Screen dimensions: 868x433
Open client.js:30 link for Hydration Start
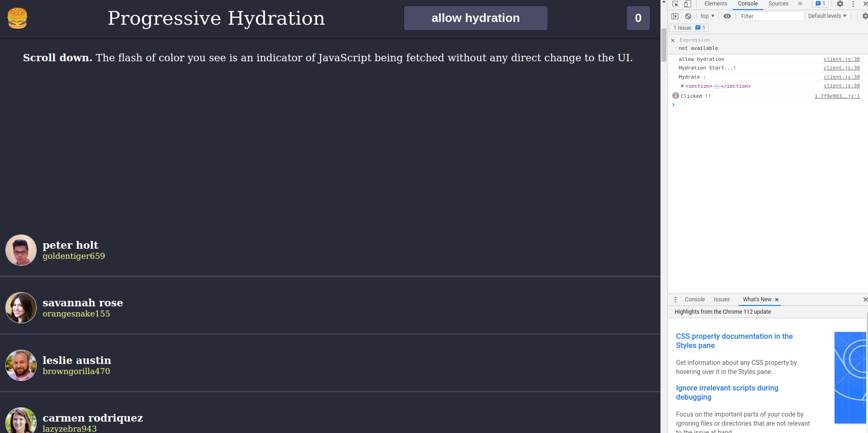pos(841,68)
